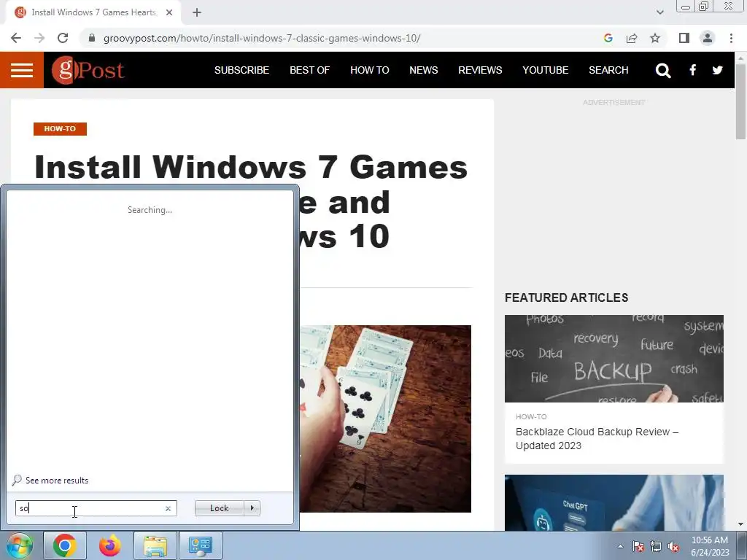Share this page via share icon

[x=632, y=38]
